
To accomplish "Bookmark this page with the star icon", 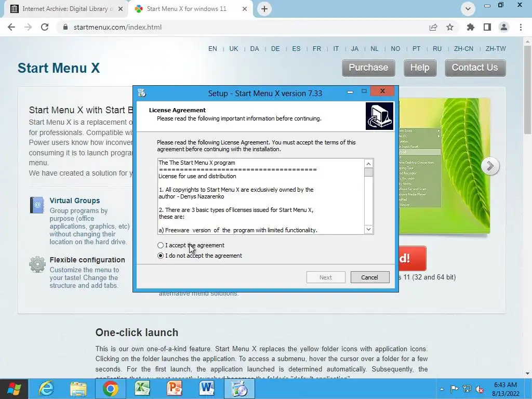I will [x=450, y=27].
